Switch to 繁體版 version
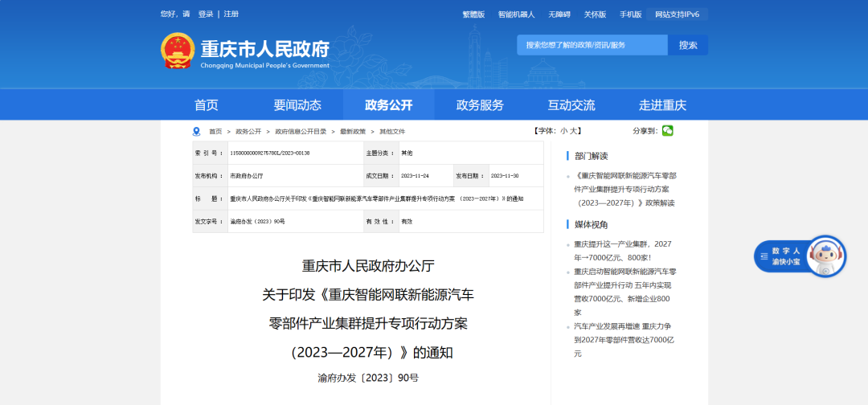Screen dimensions: 868x405 tap(473, 14)
